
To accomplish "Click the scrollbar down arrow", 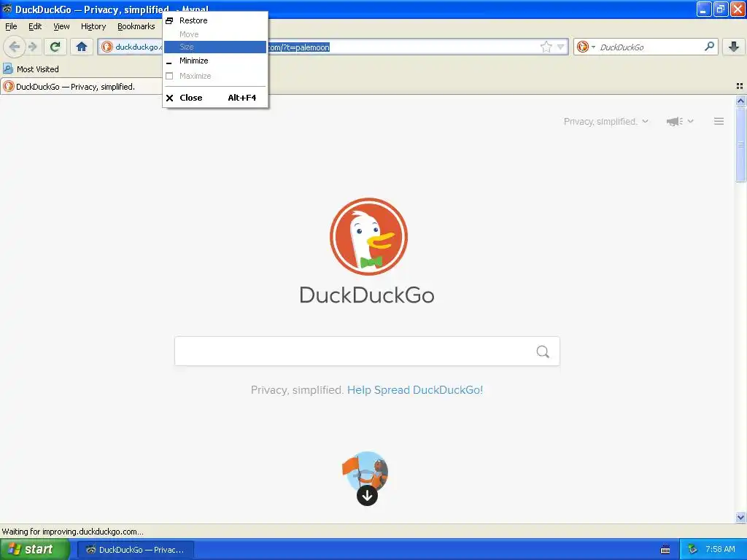I will pyautogui.click(x=740, y=517).
